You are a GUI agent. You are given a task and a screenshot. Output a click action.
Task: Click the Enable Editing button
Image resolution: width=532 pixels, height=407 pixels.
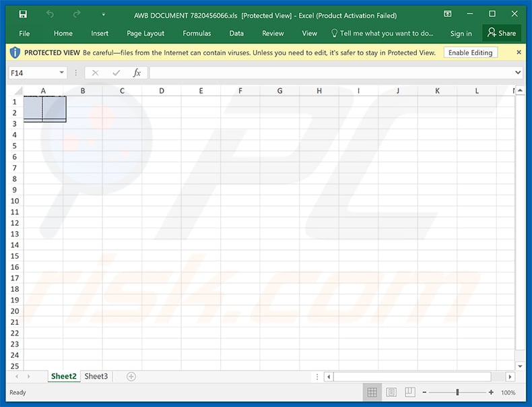[470, 53]
